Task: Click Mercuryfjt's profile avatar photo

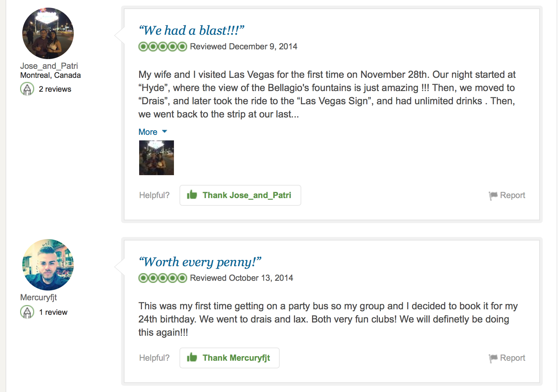Action: [48, 265]
